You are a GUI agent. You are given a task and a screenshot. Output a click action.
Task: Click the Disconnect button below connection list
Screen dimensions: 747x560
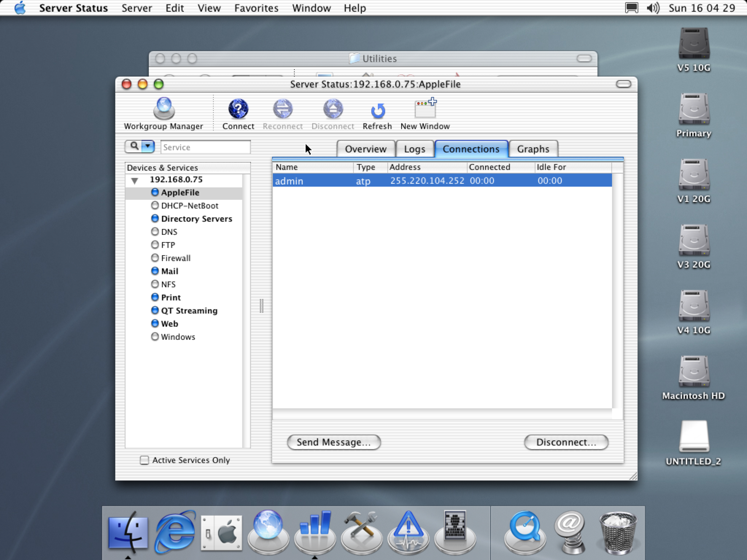coord(566,442)
